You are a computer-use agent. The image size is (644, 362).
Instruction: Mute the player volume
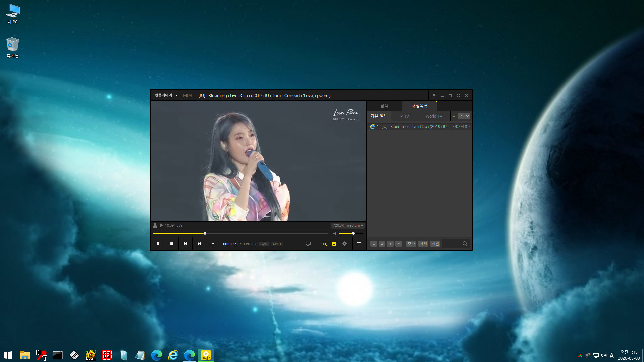pos(335,233)
